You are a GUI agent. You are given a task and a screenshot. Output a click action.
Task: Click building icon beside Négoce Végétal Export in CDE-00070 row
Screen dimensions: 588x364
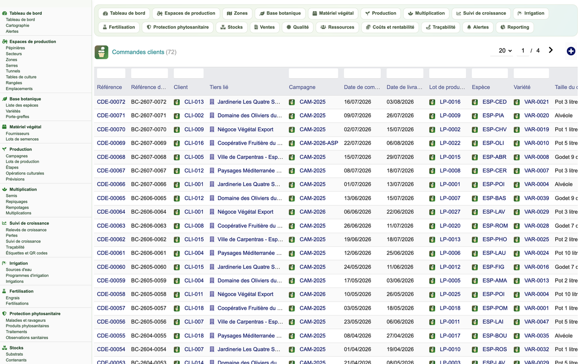click(212, 130)
